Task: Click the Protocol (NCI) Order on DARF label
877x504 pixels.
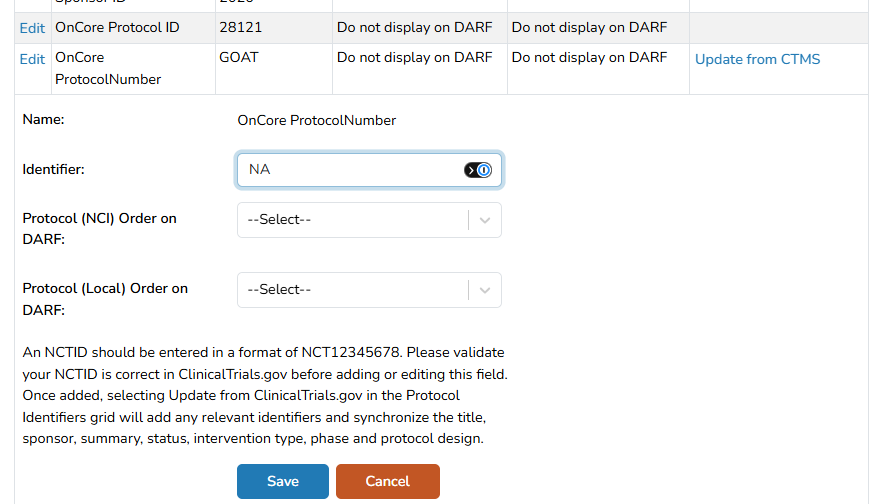Action: [x=100, y=229]
